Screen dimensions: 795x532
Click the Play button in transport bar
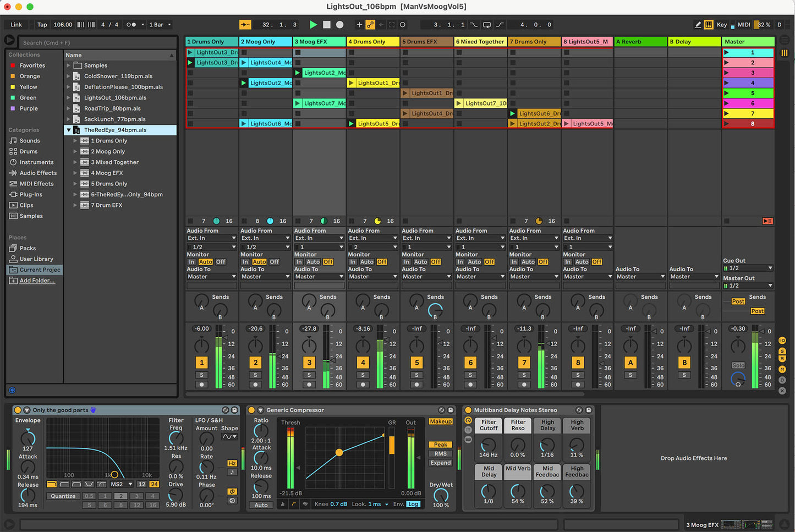(313, 25)
